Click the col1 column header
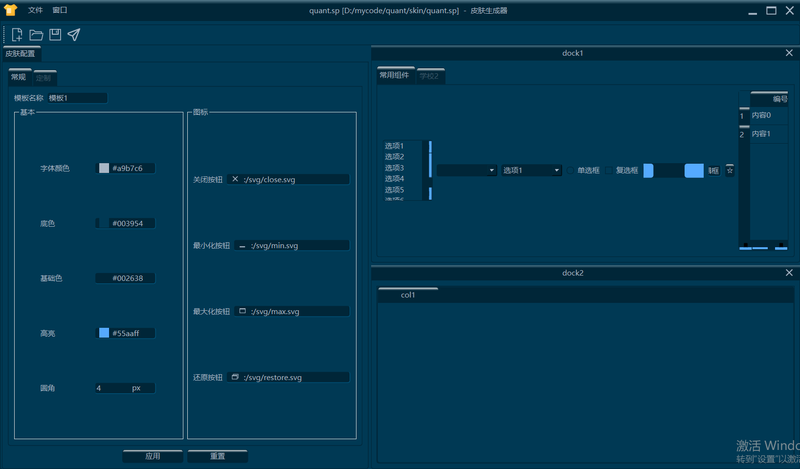The image size is (800, 469). [x=408, y=295]
